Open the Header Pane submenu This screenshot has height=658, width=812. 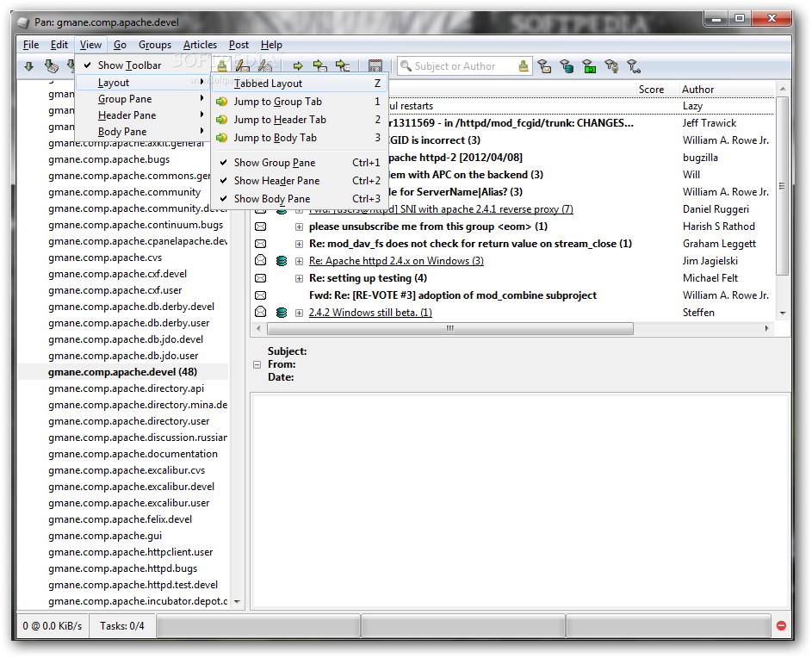coord(142,115)
